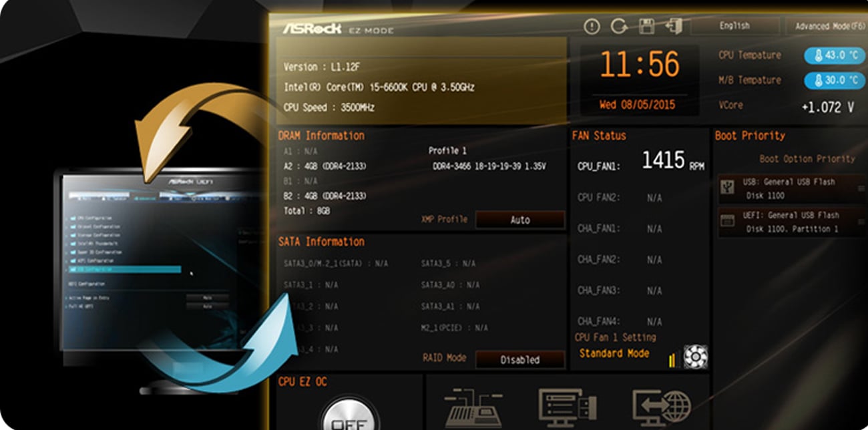Click the CPU FAN2 N/A row
Screen dimensions: 868x430
(620, 198)
